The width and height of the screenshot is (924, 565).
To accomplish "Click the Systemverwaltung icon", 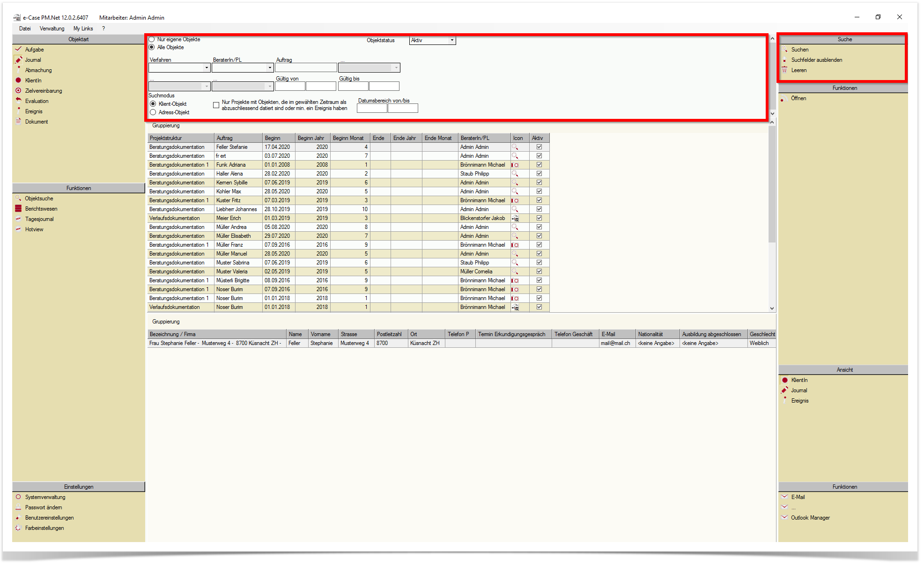I will point(18,497).
